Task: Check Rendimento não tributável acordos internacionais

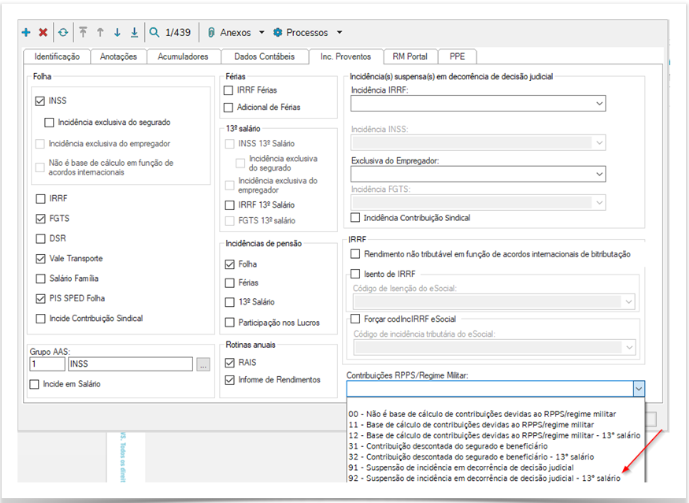Action: pos(355,254)
